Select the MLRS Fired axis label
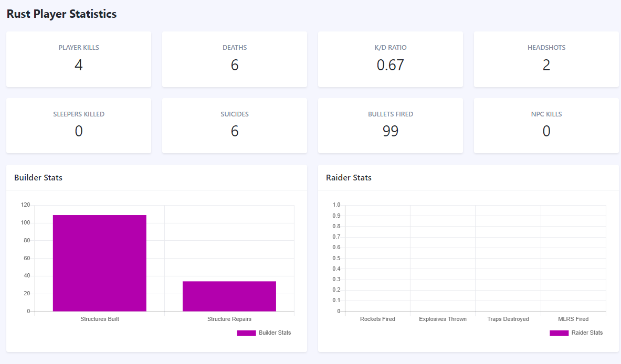Viewport: 621px width, 364px height. pos(573,319)
